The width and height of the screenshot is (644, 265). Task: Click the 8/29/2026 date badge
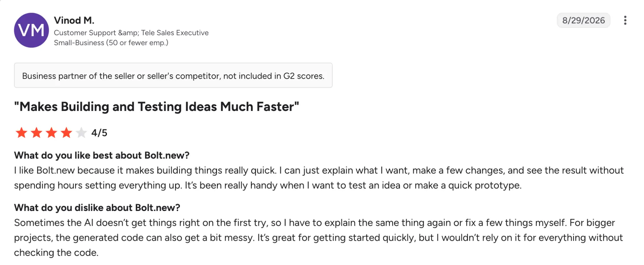coord(583,20)
